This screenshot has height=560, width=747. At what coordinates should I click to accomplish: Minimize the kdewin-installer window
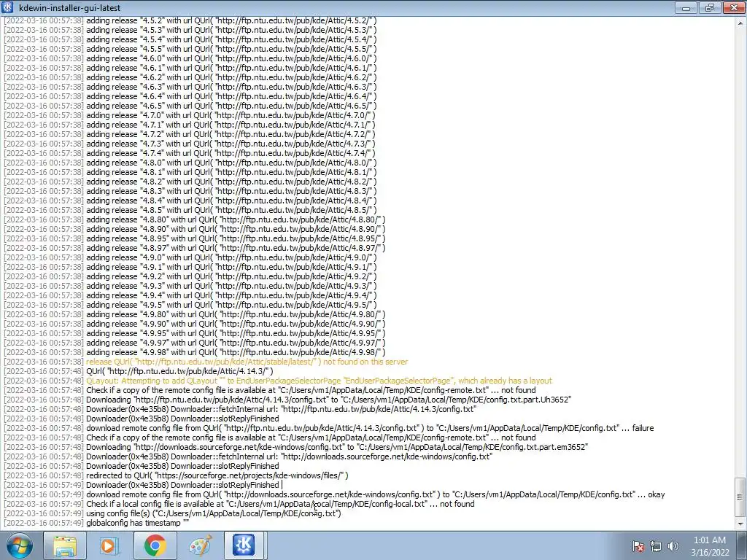point(686,7)
